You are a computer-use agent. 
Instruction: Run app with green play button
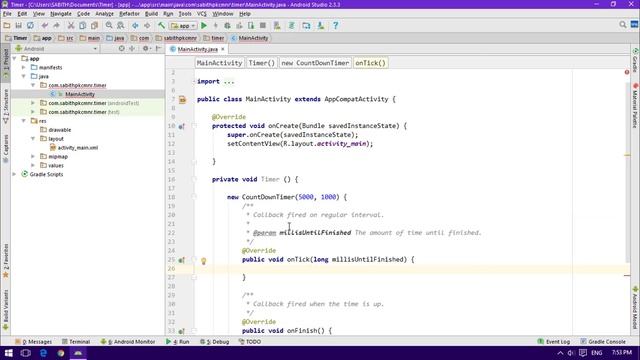(204, 25)
